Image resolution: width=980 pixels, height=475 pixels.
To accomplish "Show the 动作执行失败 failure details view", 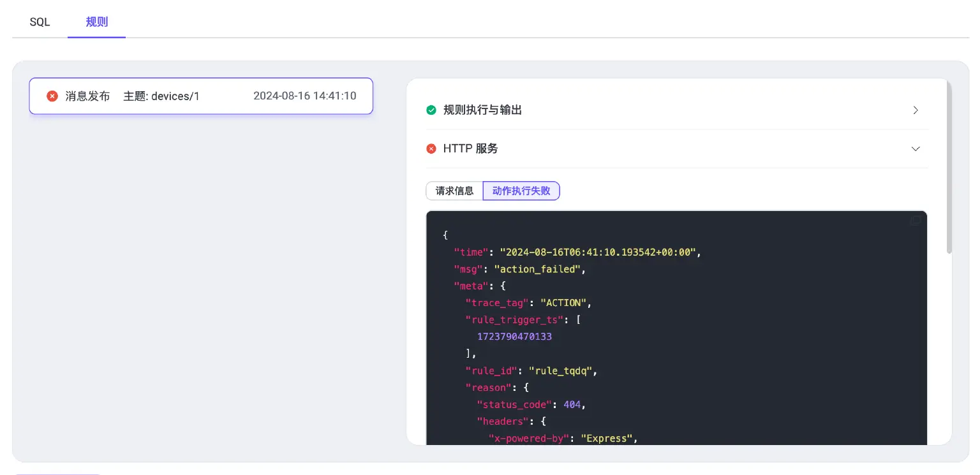I will 521,191.
